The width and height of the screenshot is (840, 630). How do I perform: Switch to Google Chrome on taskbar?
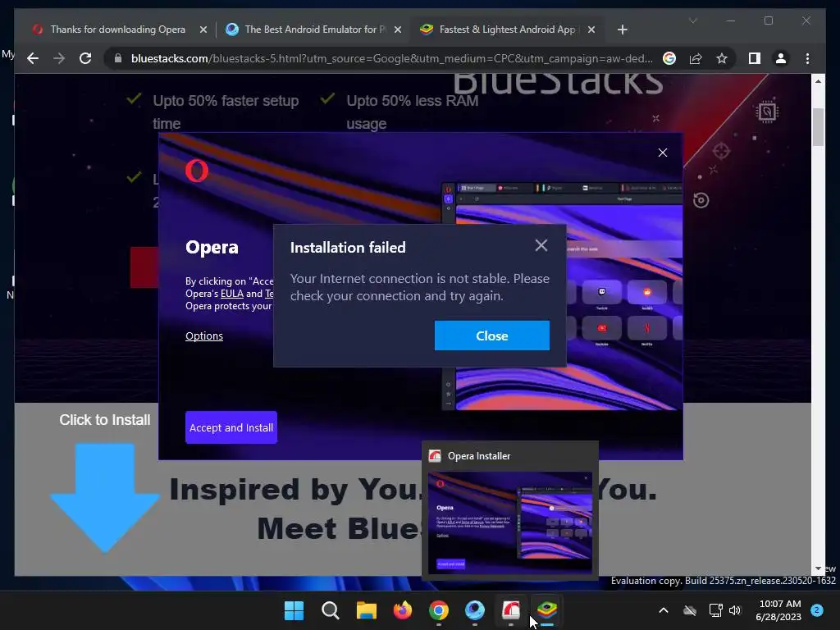pyautogui.click(x=439, y=610)
